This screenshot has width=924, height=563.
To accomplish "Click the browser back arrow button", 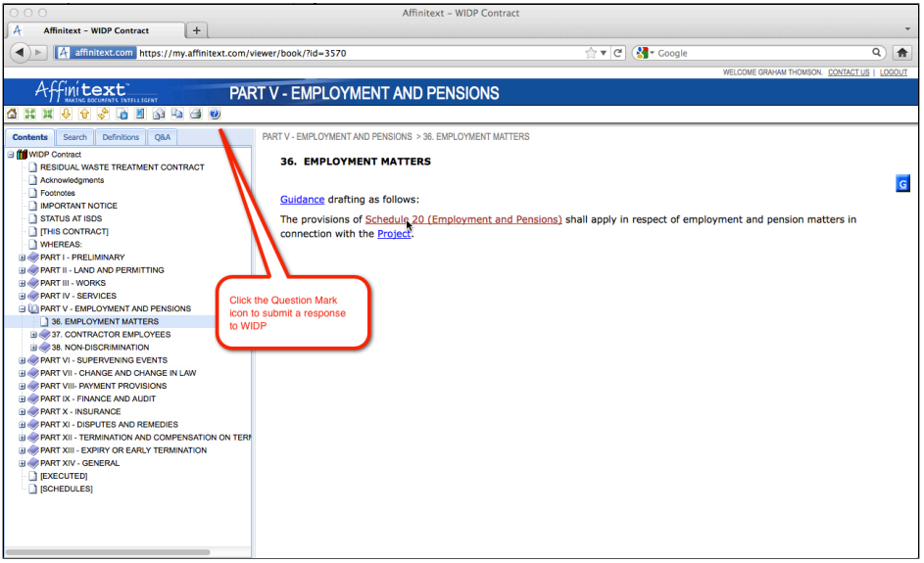I will coord(20,53).
